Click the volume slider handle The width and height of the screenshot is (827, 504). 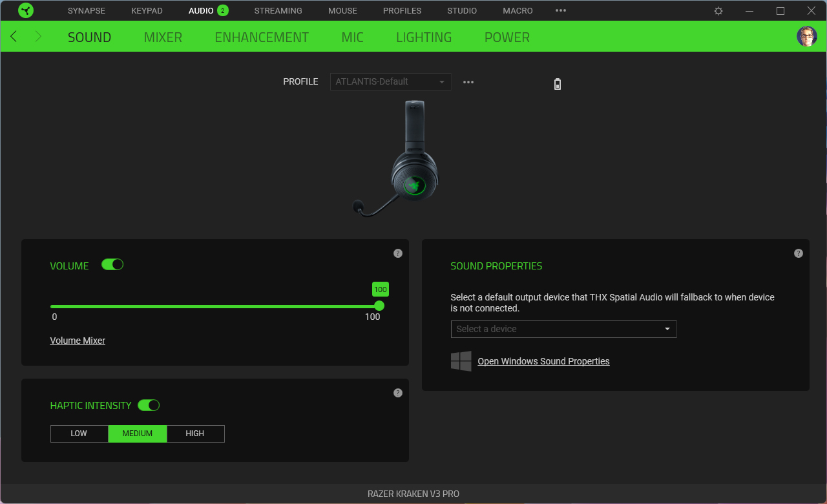(379, 306)
